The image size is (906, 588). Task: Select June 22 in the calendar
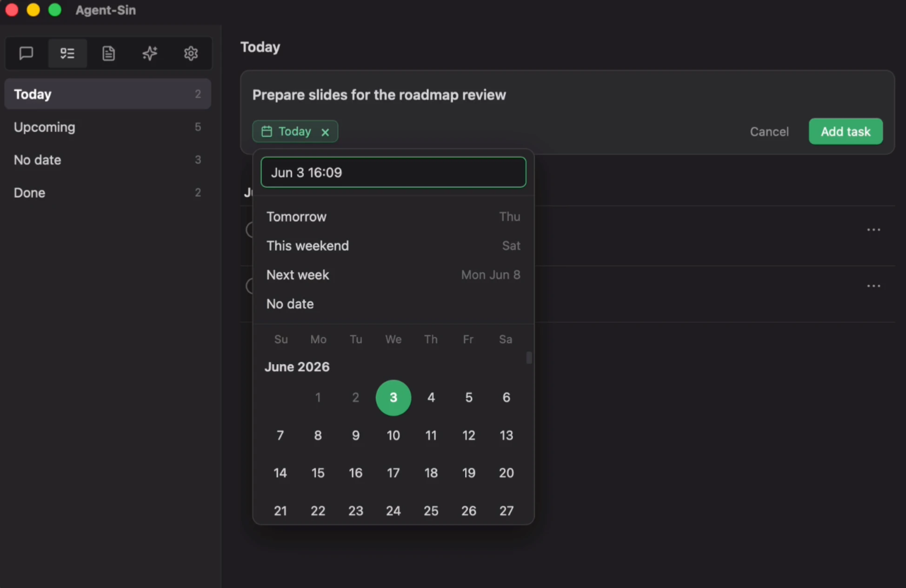318,511
